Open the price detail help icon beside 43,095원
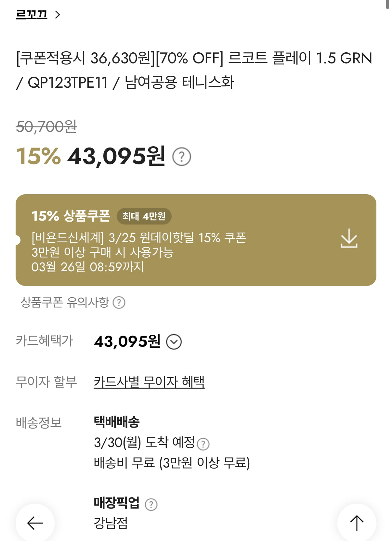 [x=182, y=157]
